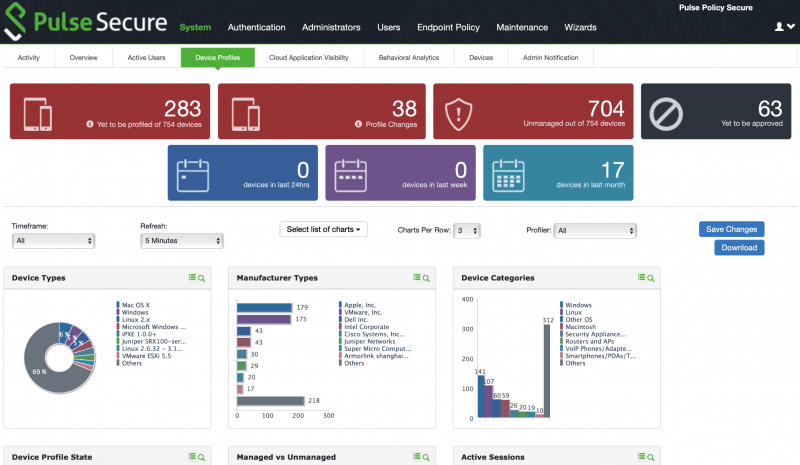
Task: Open the Users menu
Action: click(x=389, y=28)
